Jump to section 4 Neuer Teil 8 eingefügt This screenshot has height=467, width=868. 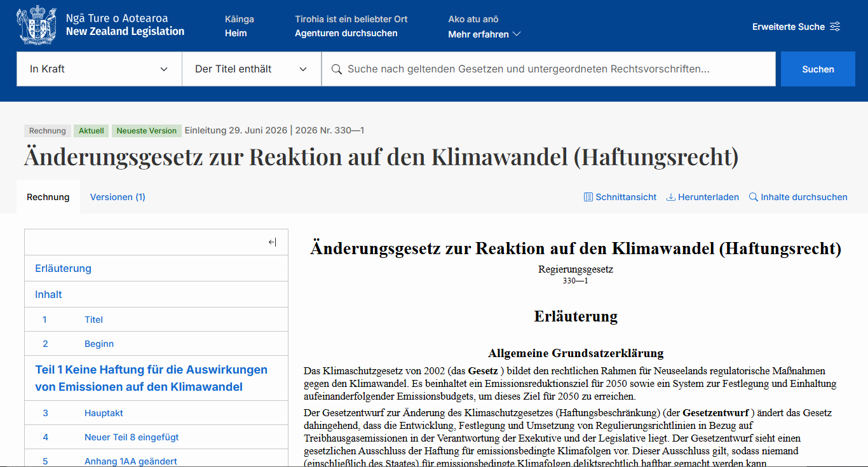[156, 437]
